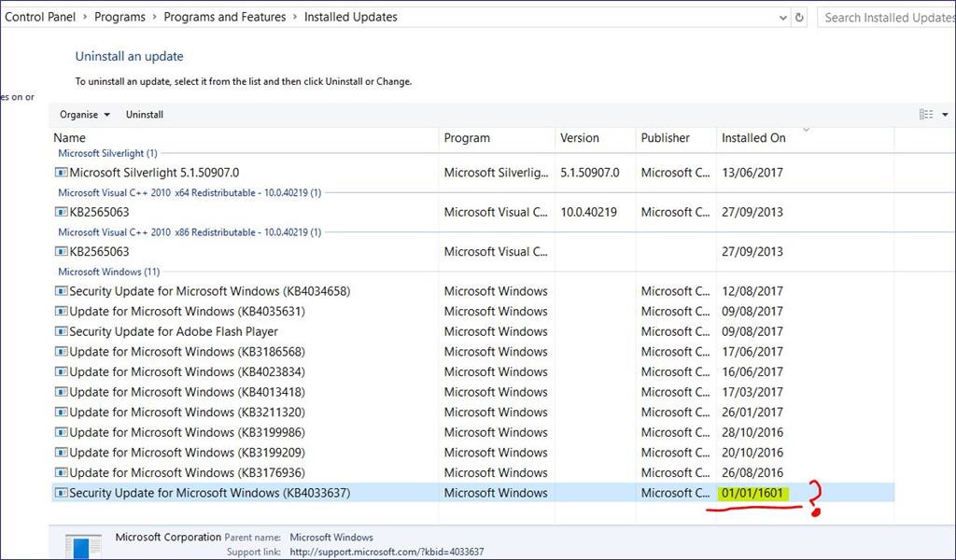Click the Microsoft Silverlig... program cell
Image resolution: width=956 pixels, height=560 pixels.
tap(497, 173)
